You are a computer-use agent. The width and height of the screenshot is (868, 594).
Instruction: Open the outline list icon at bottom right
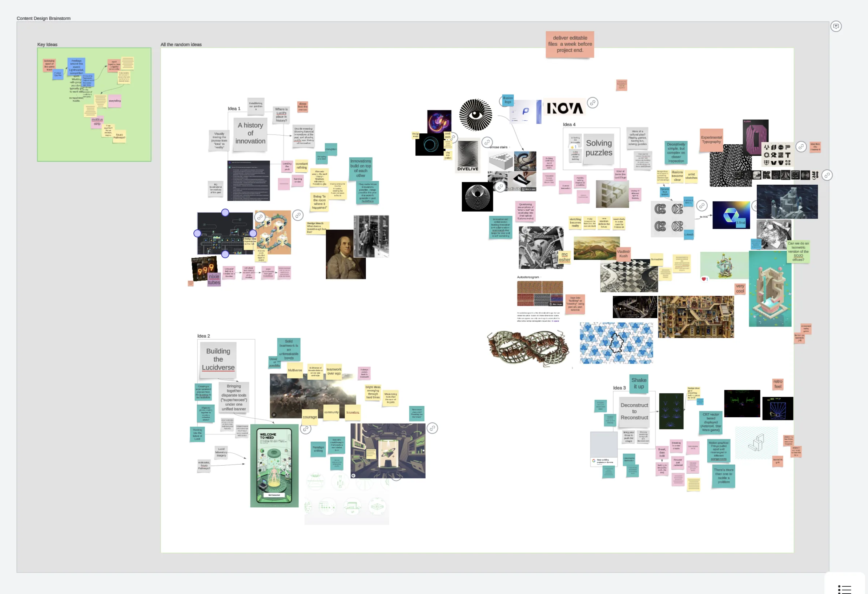[x=844, y=589]
